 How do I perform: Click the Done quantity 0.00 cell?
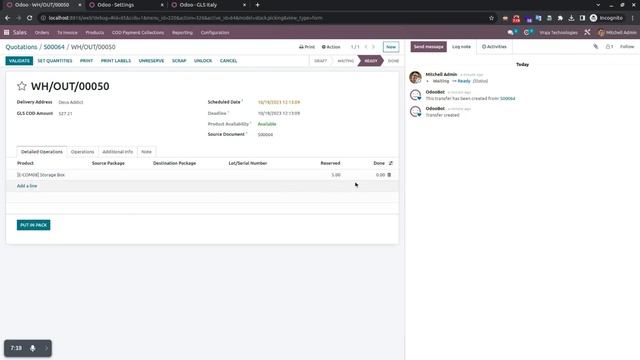pyautogui.click(x=380, y=175)
